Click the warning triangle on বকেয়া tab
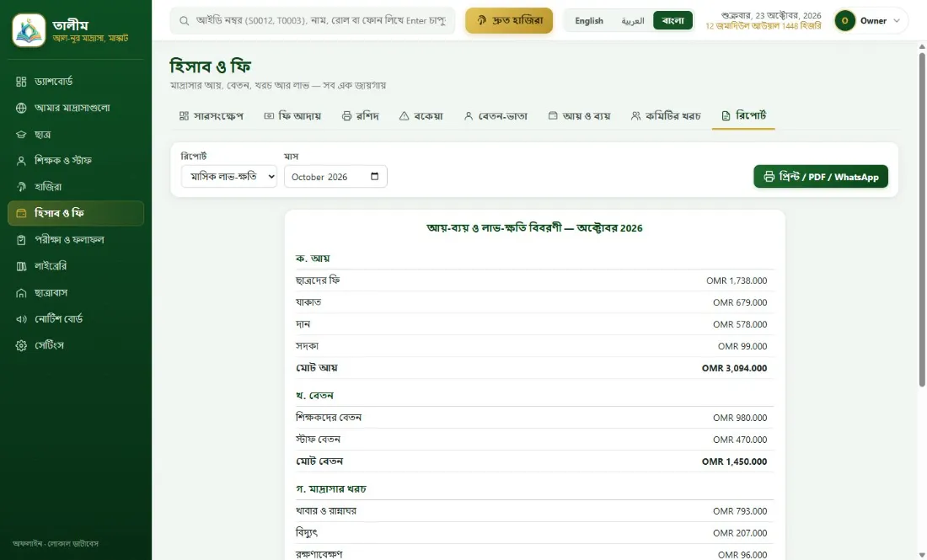Screen dimensions: 927x560 (404, 115)
